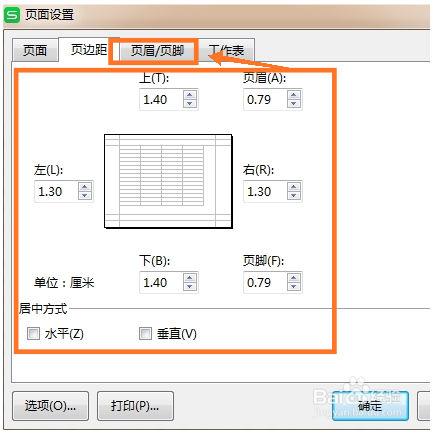Click the 打印(P)... button
The width and height of the screenshot is (433, 433).
[135, 406]
